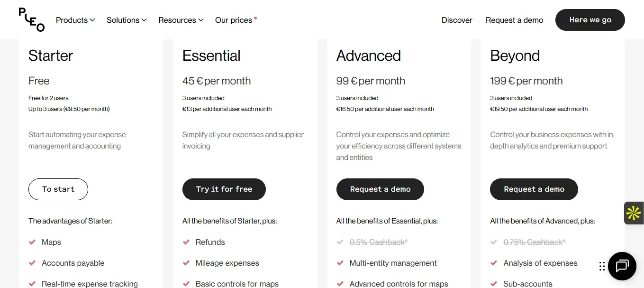Image resolution: width=644 pixels, height=288 pixels.
Task: Click the Pleo logo
Action: [31, 20]
